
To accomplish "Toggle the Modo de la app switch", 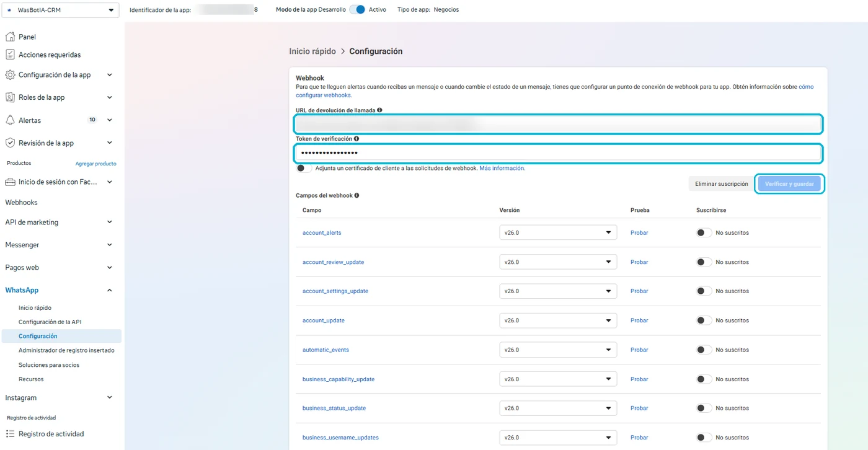I will (357, 10).
